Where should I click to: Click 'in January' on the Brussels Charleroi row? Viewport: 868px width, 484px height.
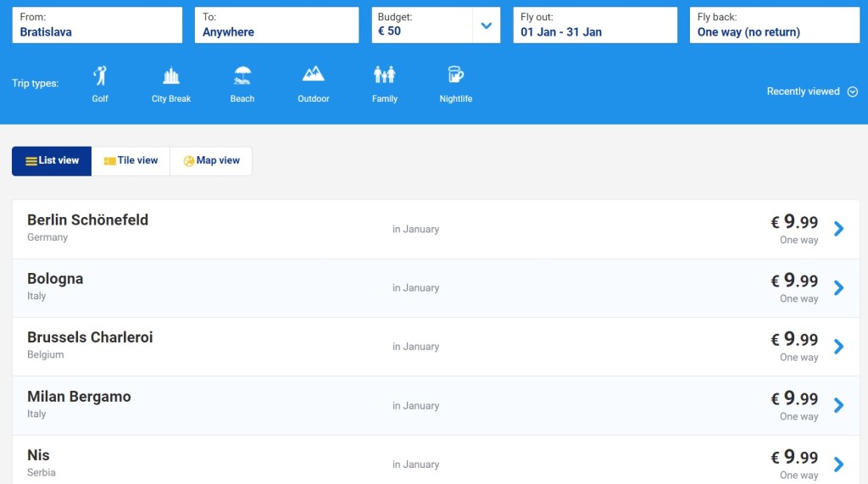click(415, 347)
